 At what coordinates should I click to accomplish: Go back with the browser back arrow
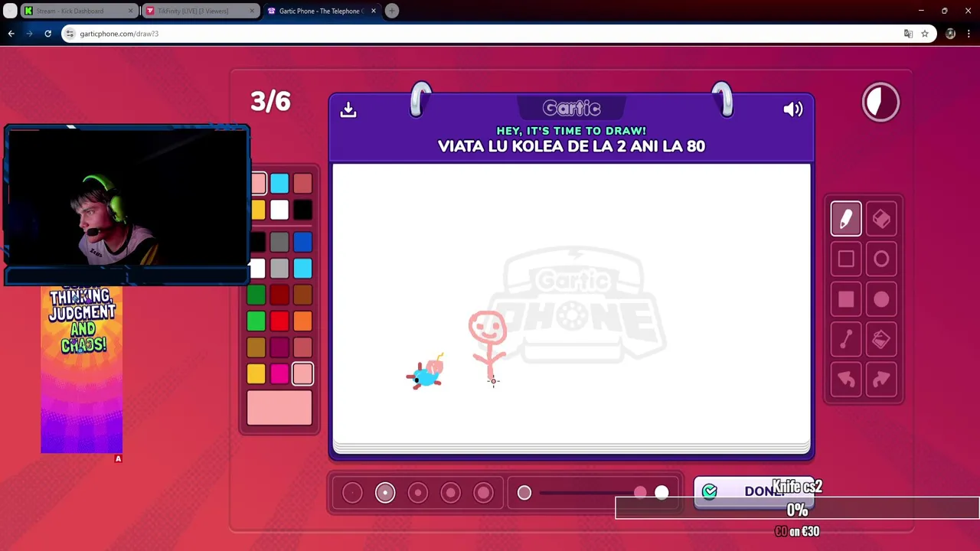(11, 34)
